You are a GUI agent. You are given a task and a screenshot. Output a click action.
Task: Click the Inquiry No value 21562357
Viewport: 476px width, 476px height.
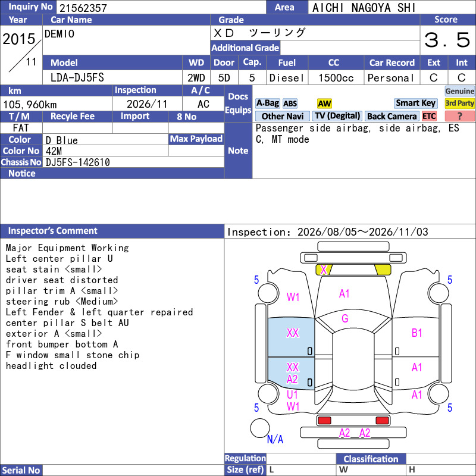83,8
